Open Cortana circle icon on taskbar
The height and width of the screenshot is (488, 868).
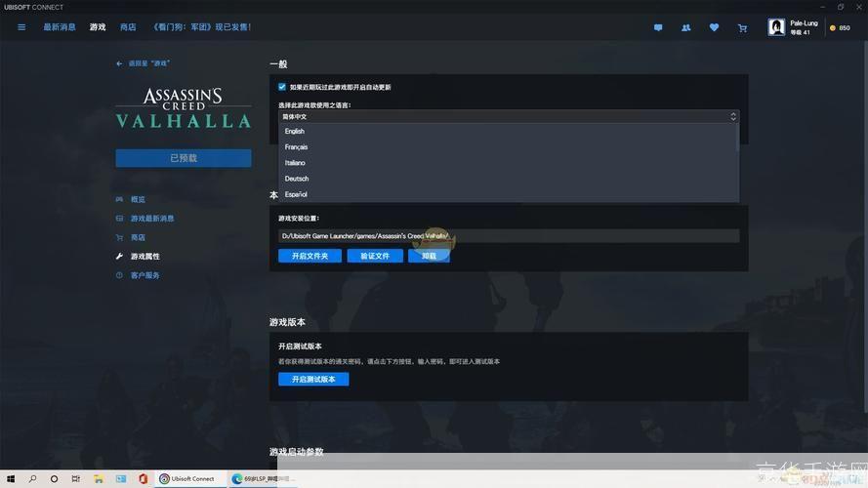coord(54,479)
